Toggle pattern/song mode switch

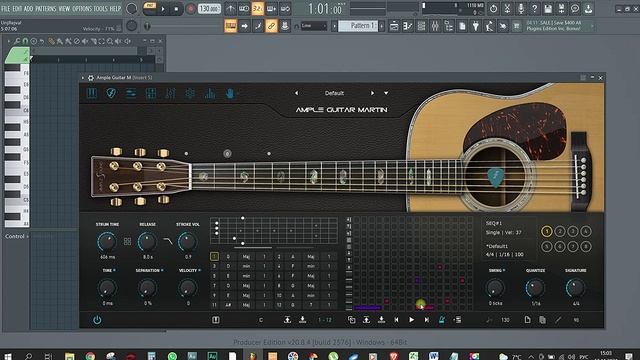pyautogui.click(x=150, y=8)
